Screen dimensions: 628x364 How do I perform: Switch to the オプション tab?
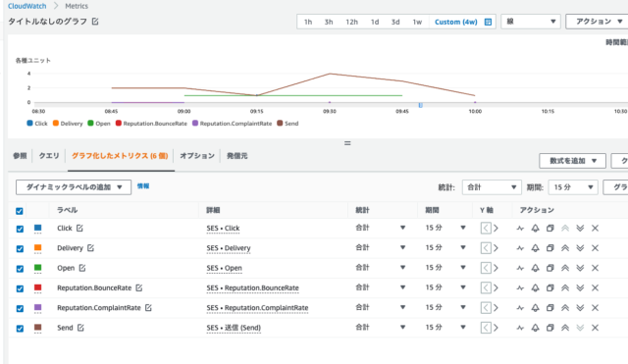[197, 156]
